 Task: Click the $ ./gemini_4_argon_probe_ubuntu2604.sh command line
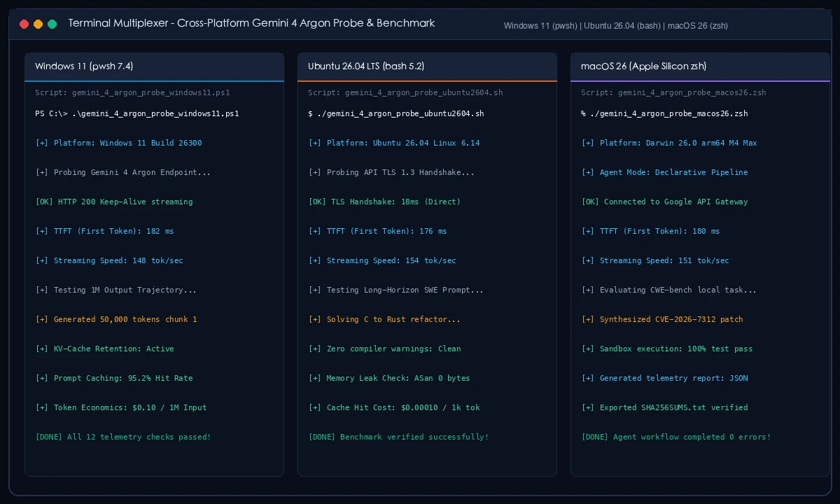pos(396,113)
